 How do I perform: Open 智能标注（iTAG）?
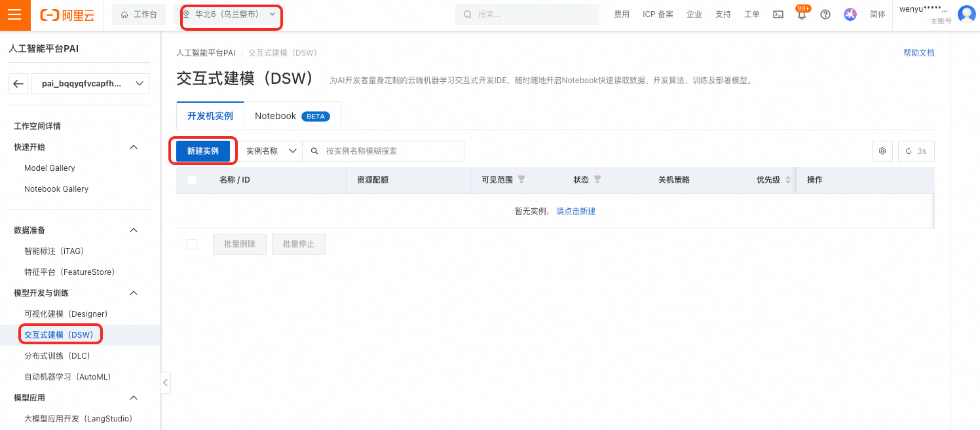[54, 251]
